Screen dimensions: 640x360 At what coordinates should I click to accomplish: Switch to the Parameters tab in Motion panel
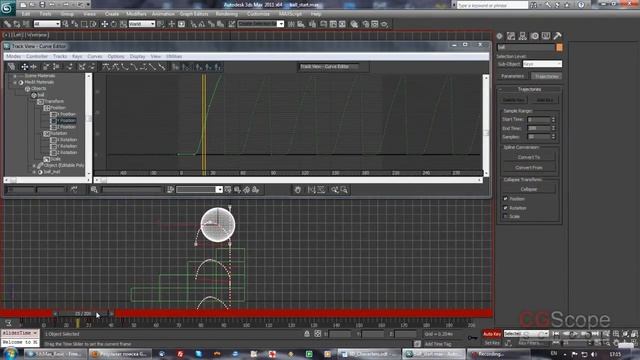[513, 76]
